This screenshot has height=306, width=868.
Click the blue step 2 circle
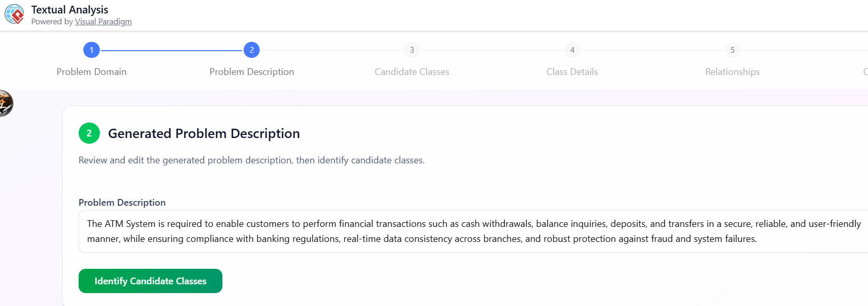tap(251, 50)
